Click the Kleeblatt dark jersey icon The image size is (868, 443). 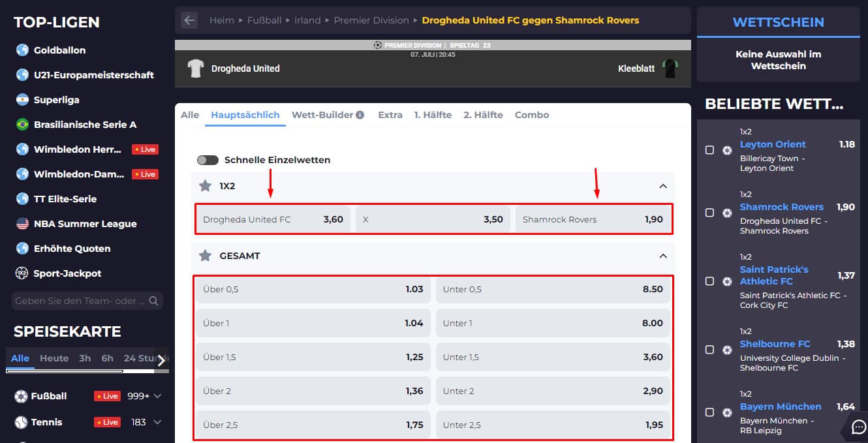670,69
